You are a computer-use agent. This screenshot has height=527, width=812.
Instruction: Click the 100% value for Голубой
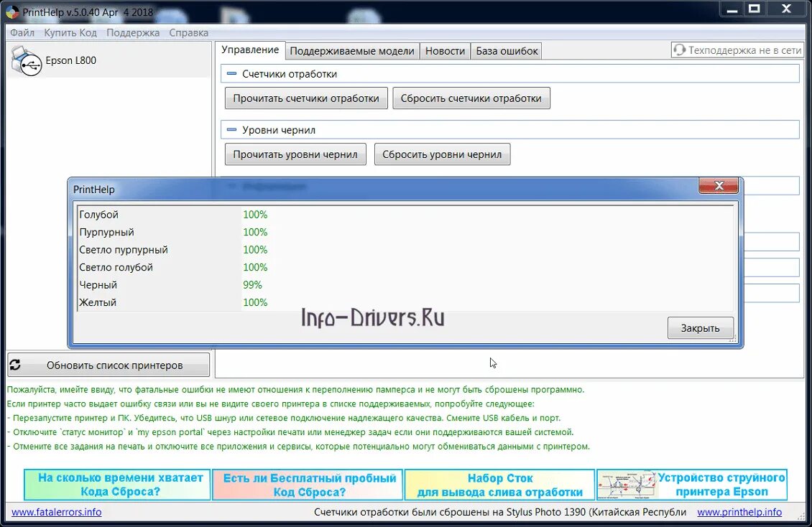[x=255, y=215]
